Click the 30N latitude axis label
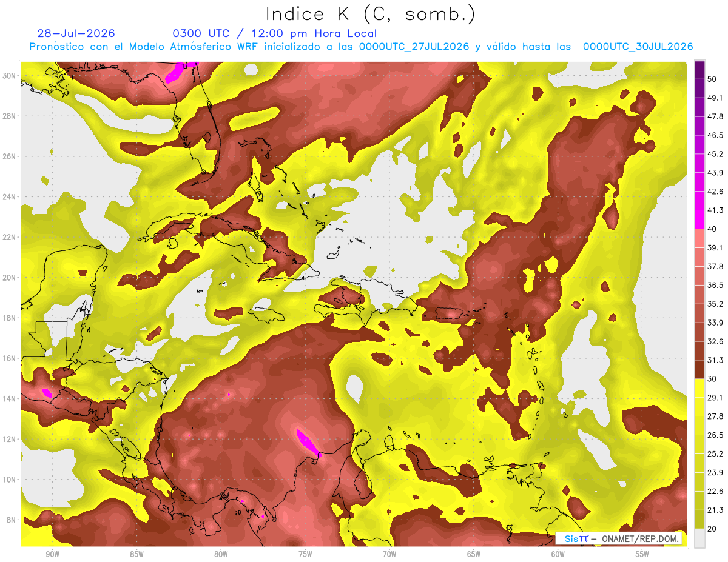This screenshot has height=562, width=728. tap(10, 75)
